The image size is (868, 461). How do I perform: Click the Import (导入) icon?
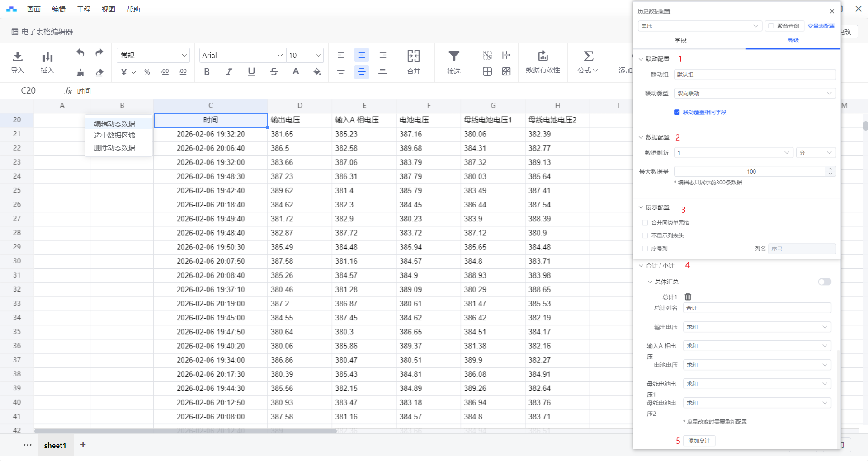(x=18, y=57)
